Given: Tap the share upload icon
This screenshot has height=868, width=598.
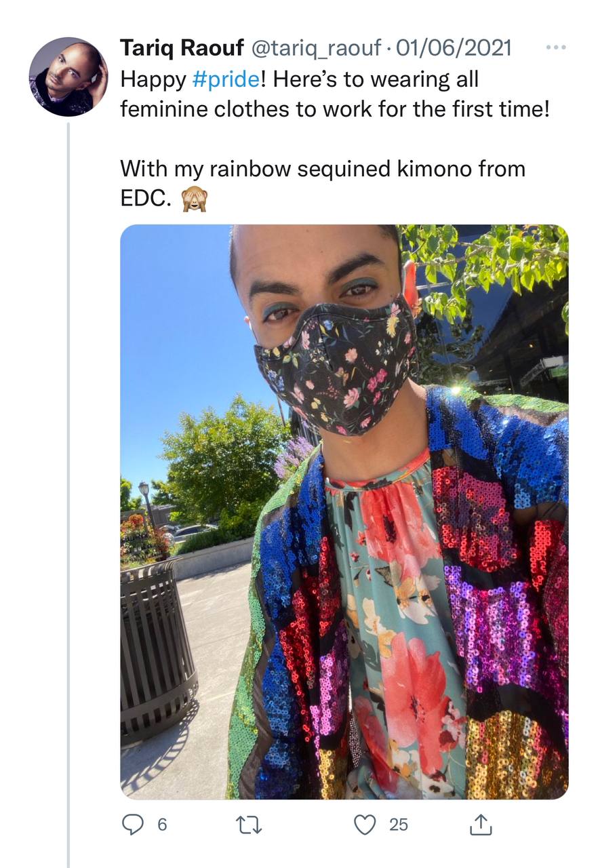Looking at the screenshot, I should [480, 824].
